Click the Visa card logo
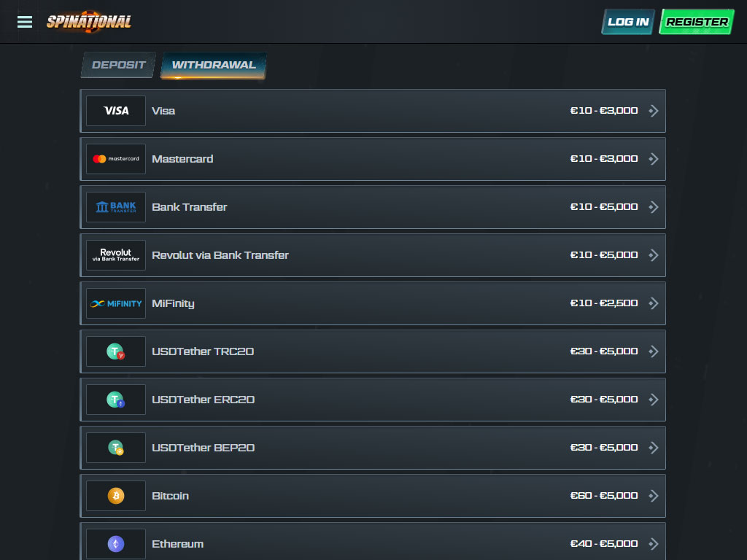 (116, 111)
